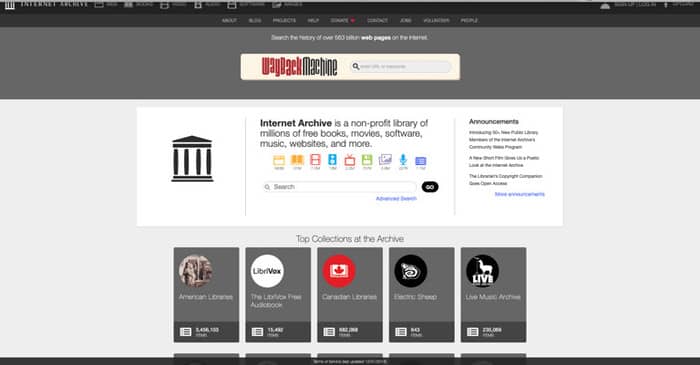Click the user avatar icon beside Sign Up
Viewport: 700px width, 365px height.
click(605, 5)
